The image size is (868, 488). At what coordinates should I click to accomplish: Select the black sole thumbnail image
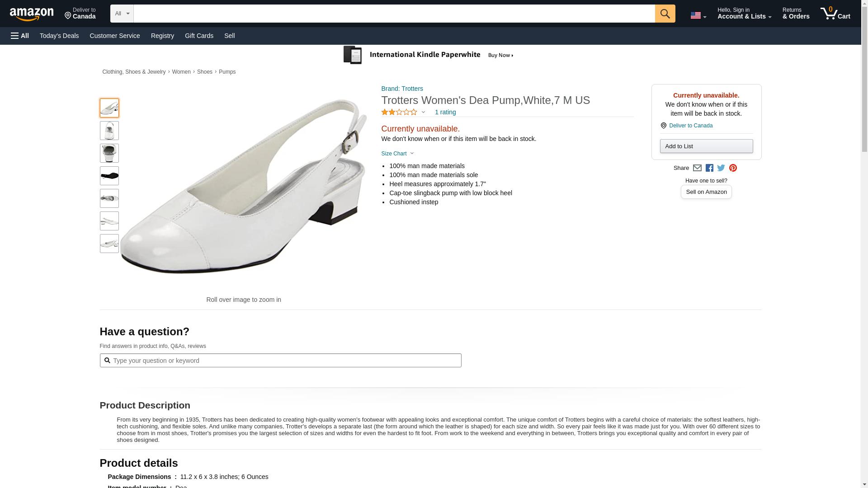(x=109, y=176)
